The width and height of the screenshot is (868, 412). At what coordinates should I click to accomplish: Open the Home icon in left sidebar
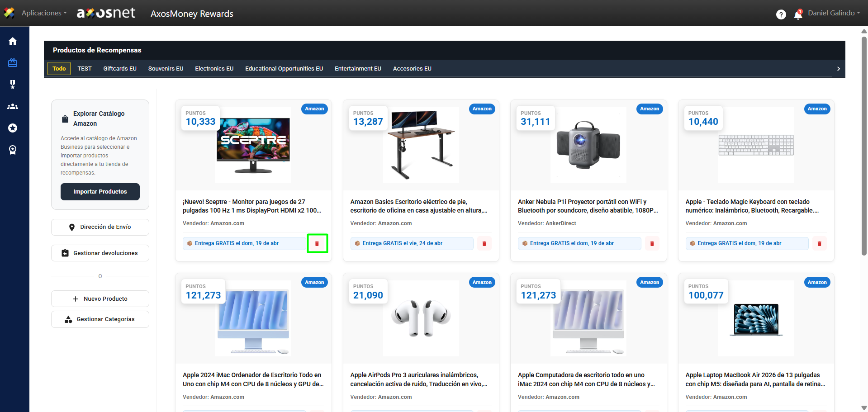[x=13, y=41]
